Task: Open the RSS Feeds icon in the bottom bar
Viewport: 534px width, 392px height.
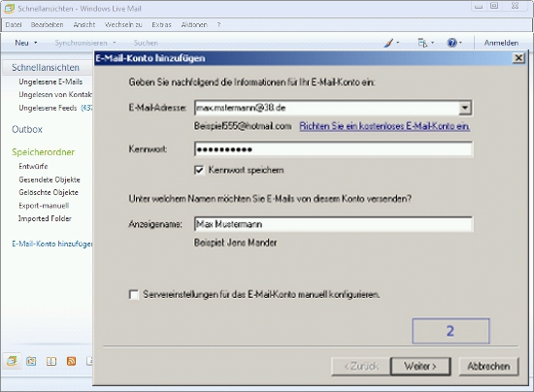Action: click(71, 361)
